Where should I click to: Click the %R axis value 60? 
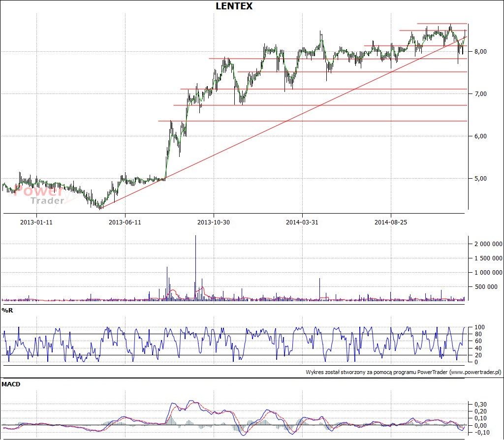point(478,341)
